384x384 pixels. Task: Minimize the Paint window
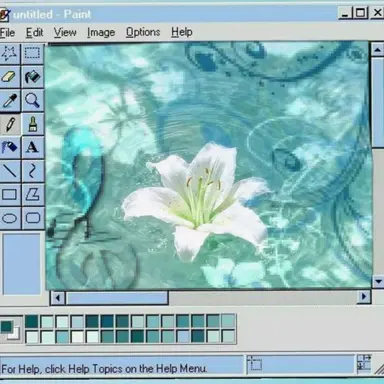point(345,13)
